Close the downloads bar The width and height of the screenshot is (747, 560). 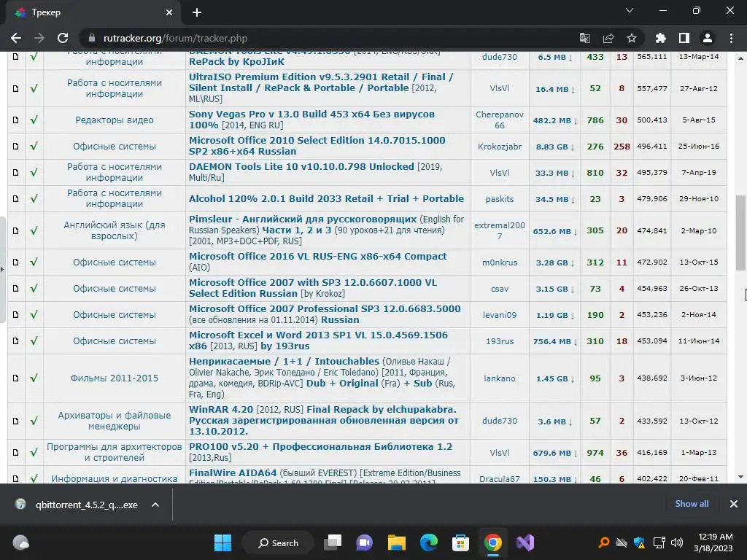(x=734, y=504)
